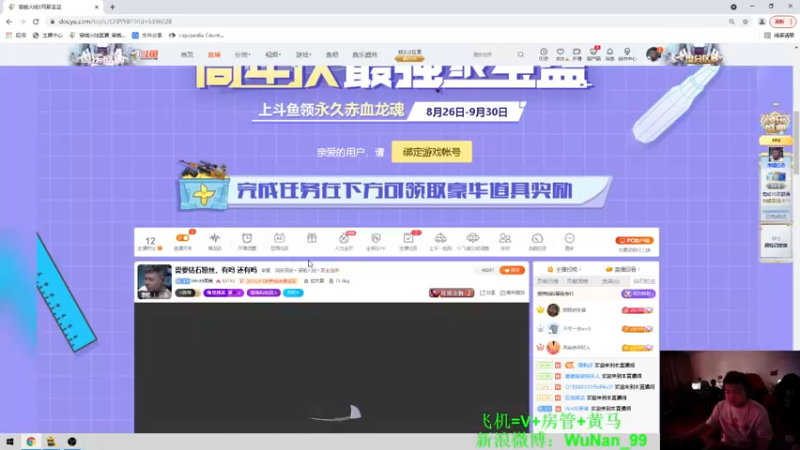The image size is (800, 450).
Task: Switch to the weekly contribution ranking tab
Action: coord(577,281)
